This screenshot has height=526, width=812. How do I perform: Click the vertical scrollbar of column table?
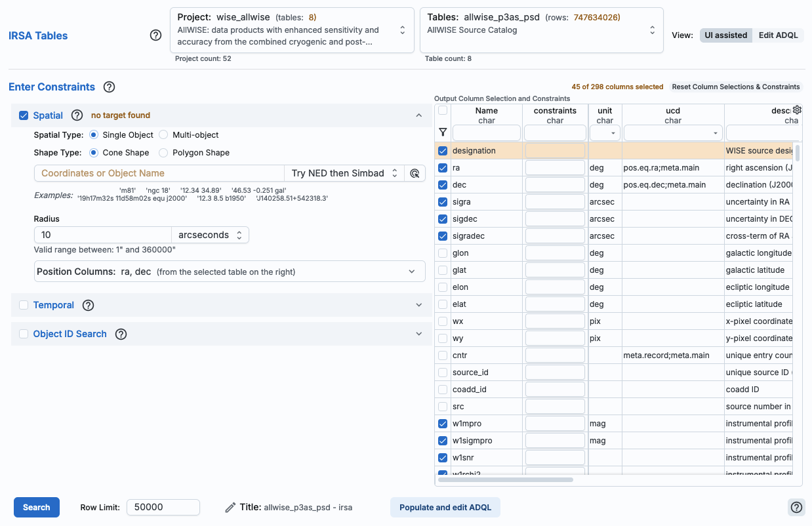tap(798, 153)
